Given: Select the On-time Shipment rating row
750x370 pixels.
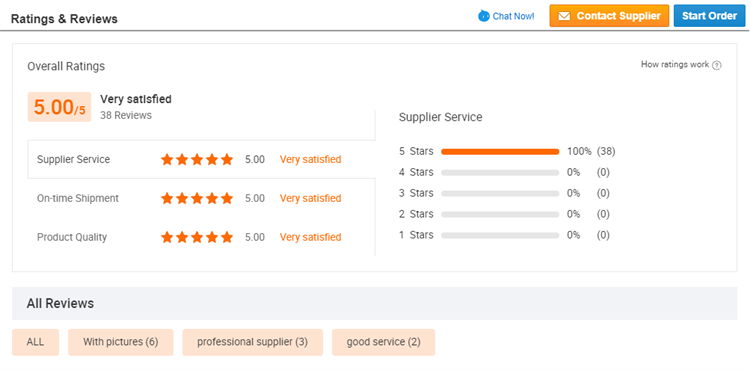Looking at the screenshot, I should pos(201,198).
